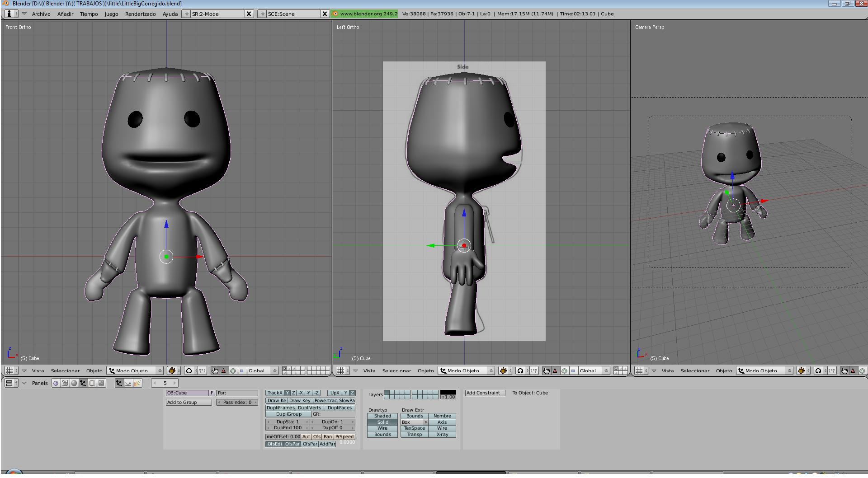This screenshot has width=868, height=478.
Task: Open the Shading sphere icon in the Panels header
Action: [74, 383]
